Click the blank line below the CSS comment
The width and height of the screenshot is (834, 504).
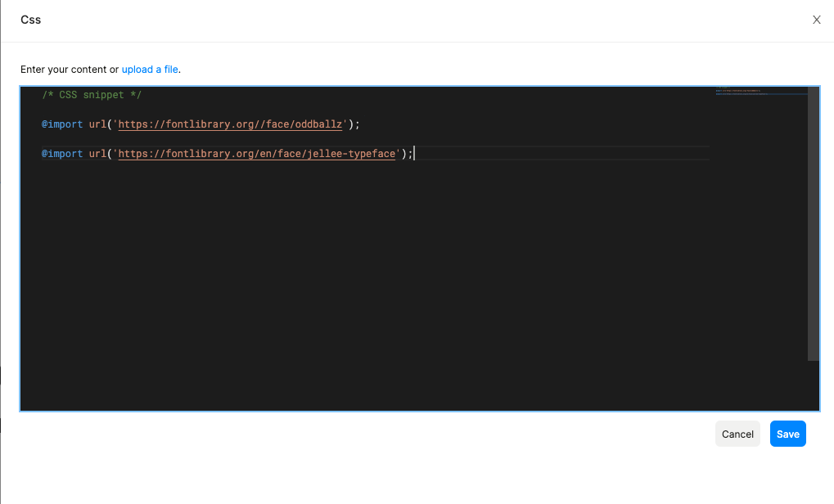246,110
